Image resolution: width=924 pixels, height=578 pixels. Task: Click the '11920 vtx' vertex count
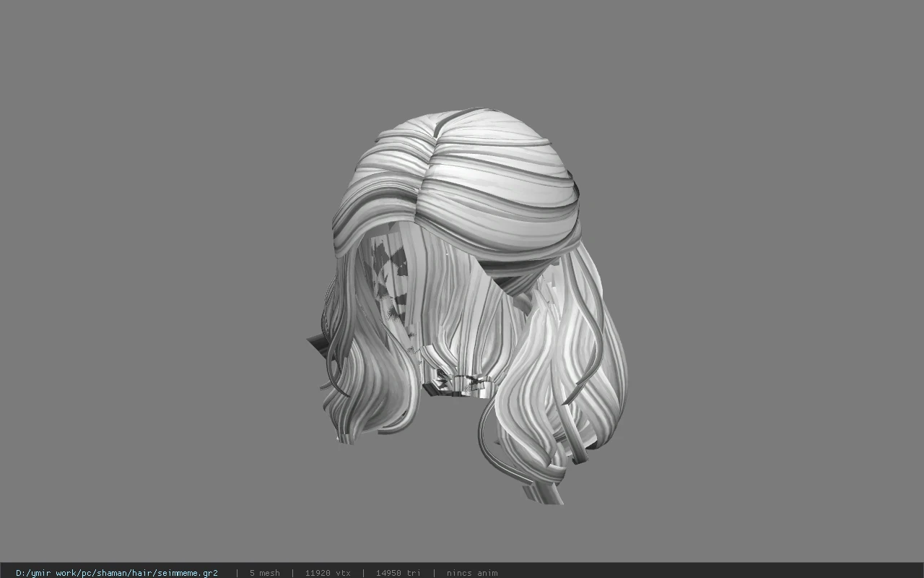pyautogui.click(x=328, y=573)
